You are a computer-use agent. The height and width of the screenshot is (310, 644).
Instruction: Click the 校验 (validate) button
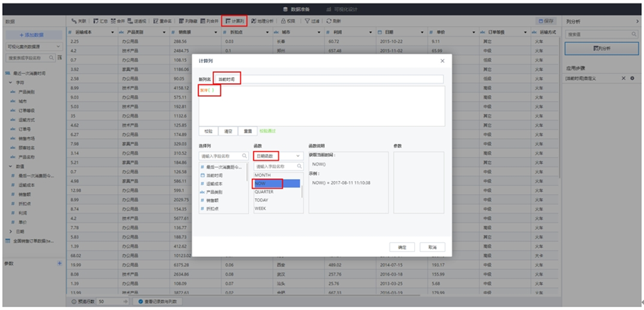[208, 131]
